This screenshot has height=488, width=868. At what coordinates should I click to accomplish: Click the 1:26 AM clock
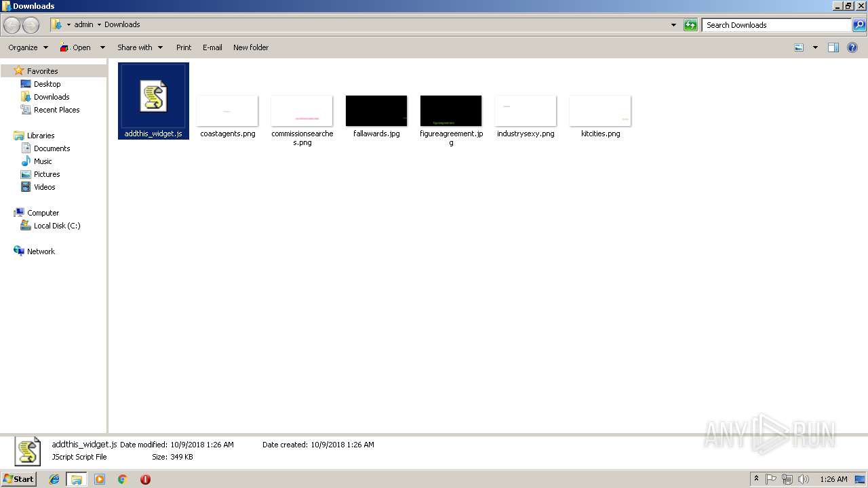tap(833, 479)
